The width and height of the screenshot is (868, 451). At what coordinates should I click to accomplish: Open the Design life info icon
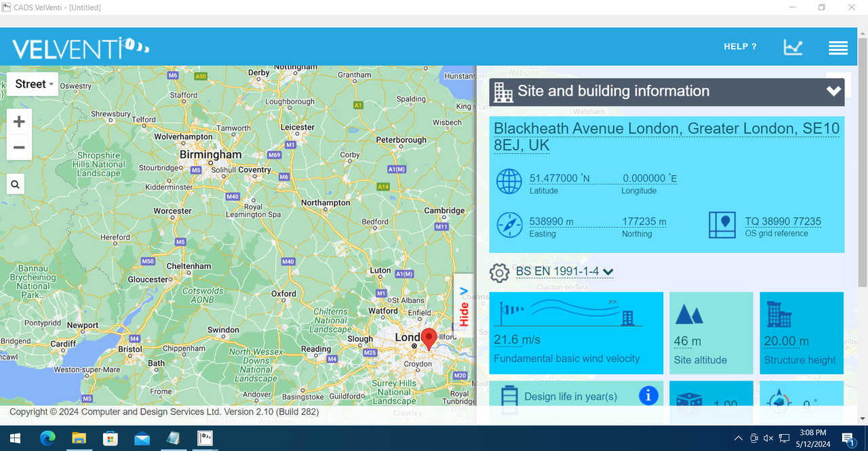pos(648,395)
